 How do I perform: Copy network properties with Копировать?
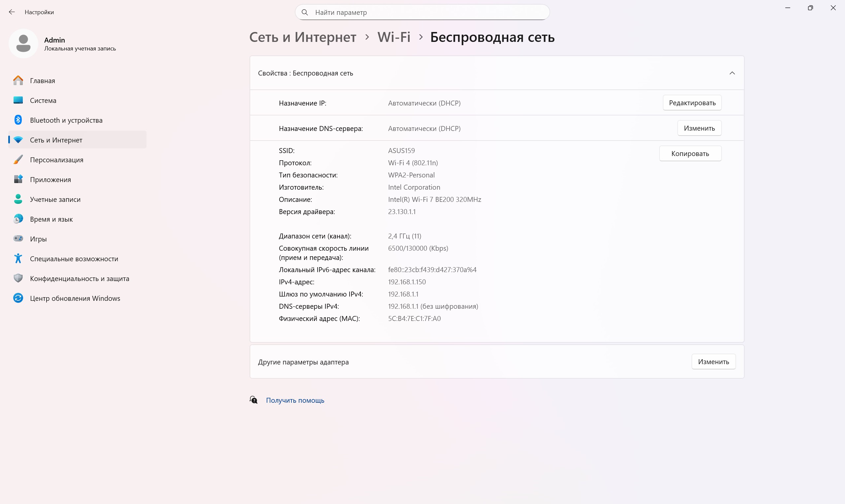(690, 154)
